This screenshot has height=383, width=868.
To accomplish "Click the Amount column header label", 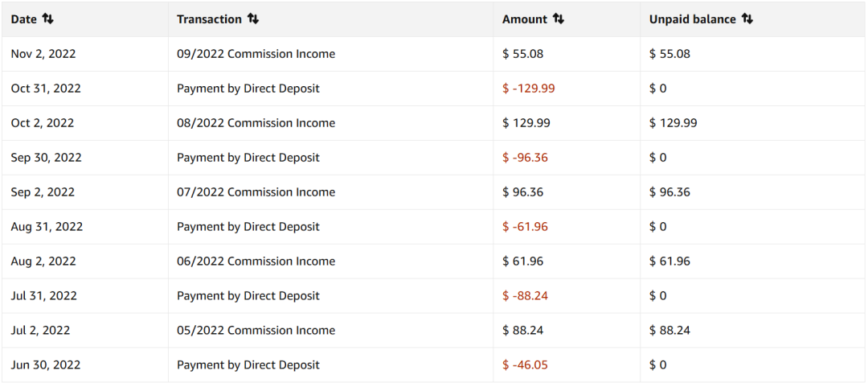I will [524, 19].
